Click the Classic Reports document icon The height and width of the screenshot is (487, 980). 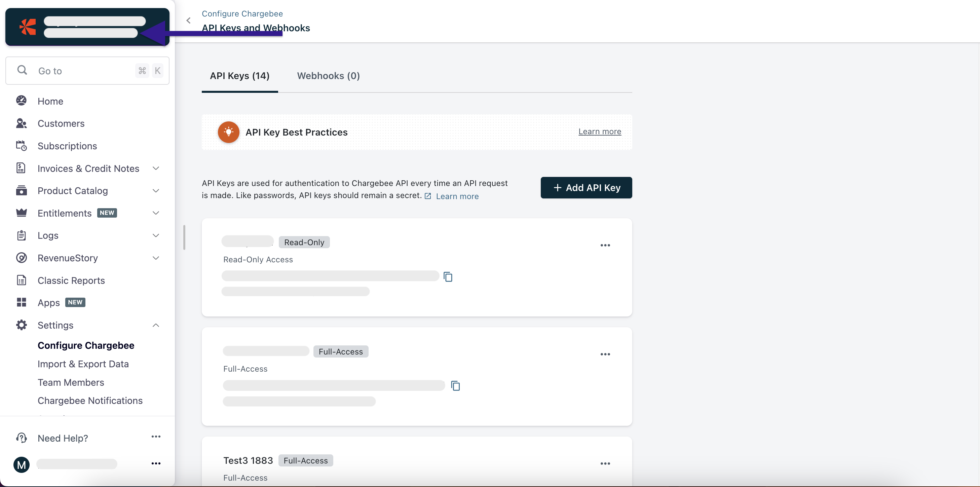click(21, 280)
